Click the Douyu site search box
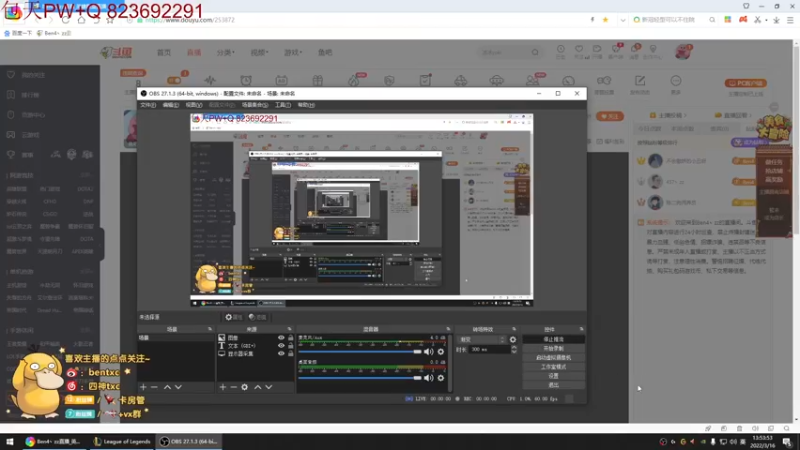 tap(509, 53)
